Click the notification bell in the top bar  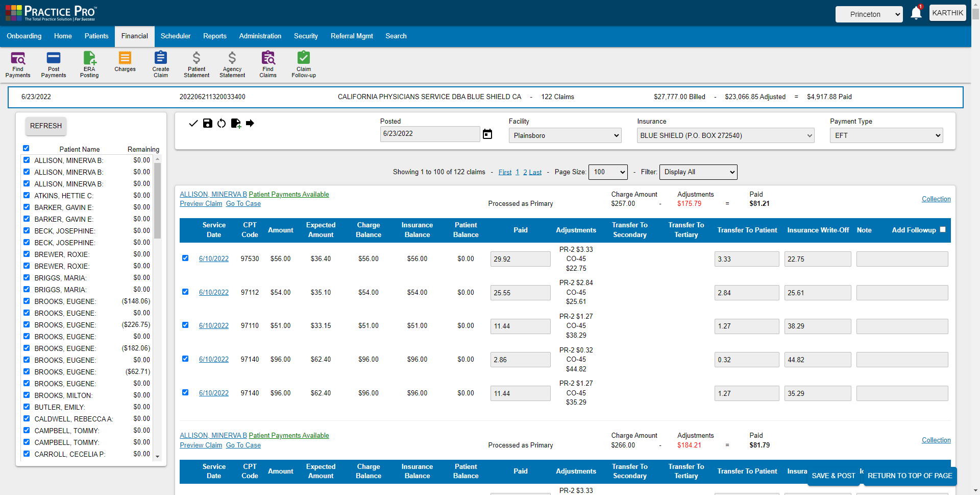(x=915, y=13)
